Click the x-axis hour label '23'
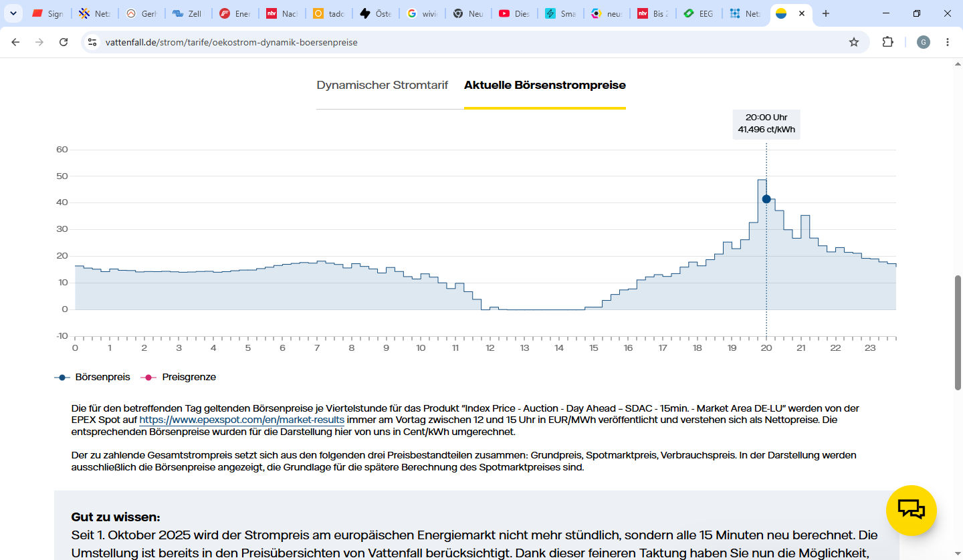963x560 pixels. pos(870,348)
